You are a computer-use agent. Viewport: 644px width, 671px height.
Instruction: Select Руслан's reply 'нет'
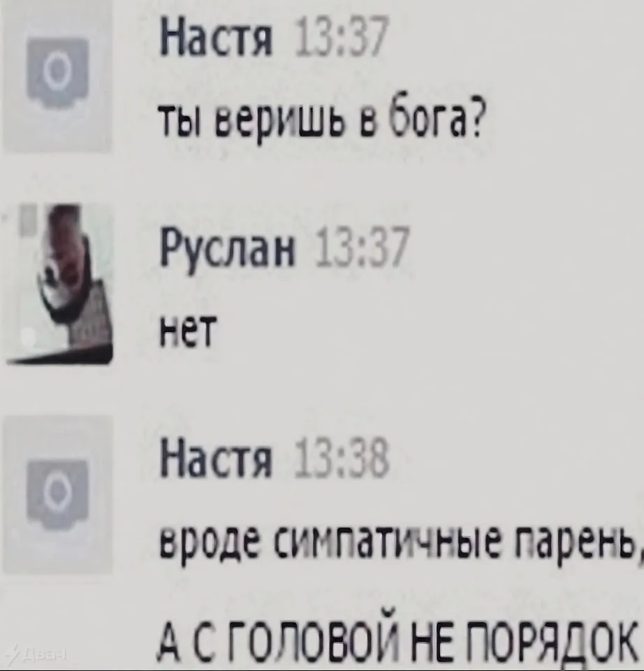point(186,331)
